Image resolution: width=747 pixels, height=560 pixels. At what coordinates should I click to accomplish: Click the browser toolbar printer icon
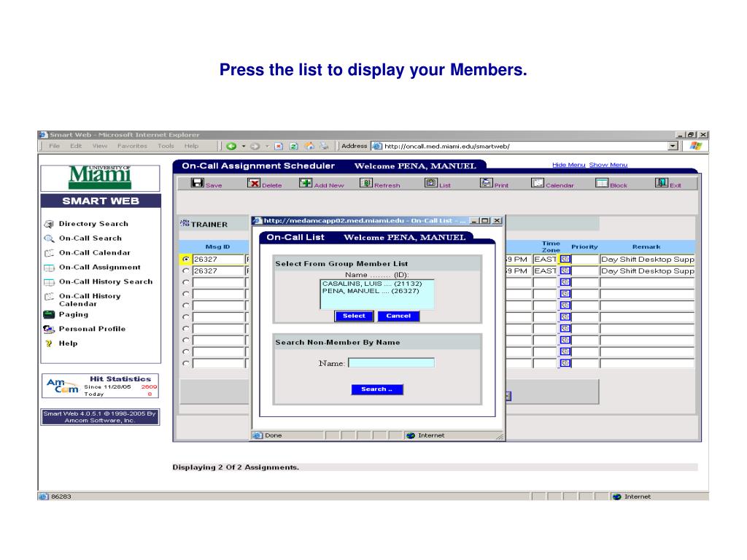coord(325,146)
